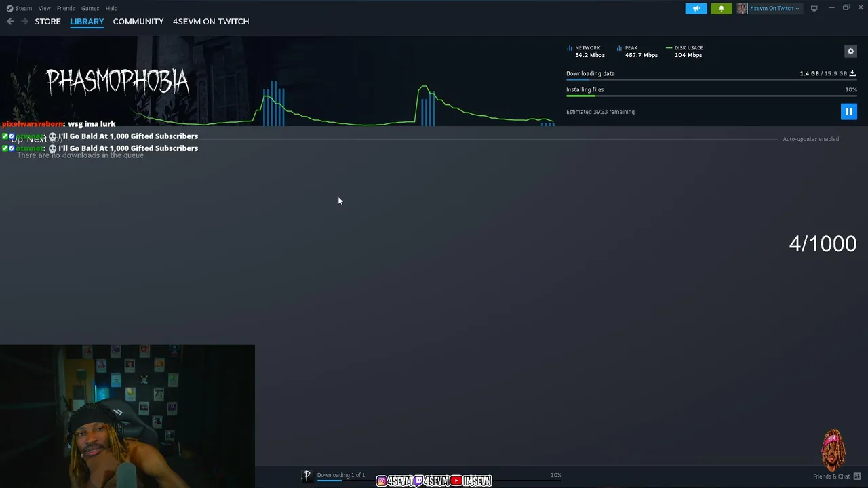Image resolution: width=868 pixels, height=488 pixels.
Task: Open downloads settings gear
Action: click(850, 51)
